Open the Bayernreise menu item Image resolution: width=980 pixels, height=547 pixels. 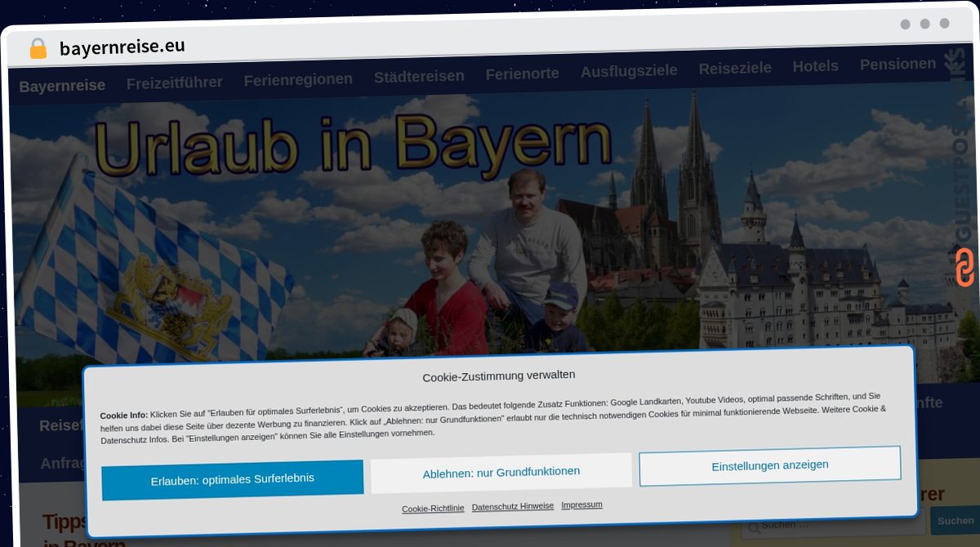62,86
